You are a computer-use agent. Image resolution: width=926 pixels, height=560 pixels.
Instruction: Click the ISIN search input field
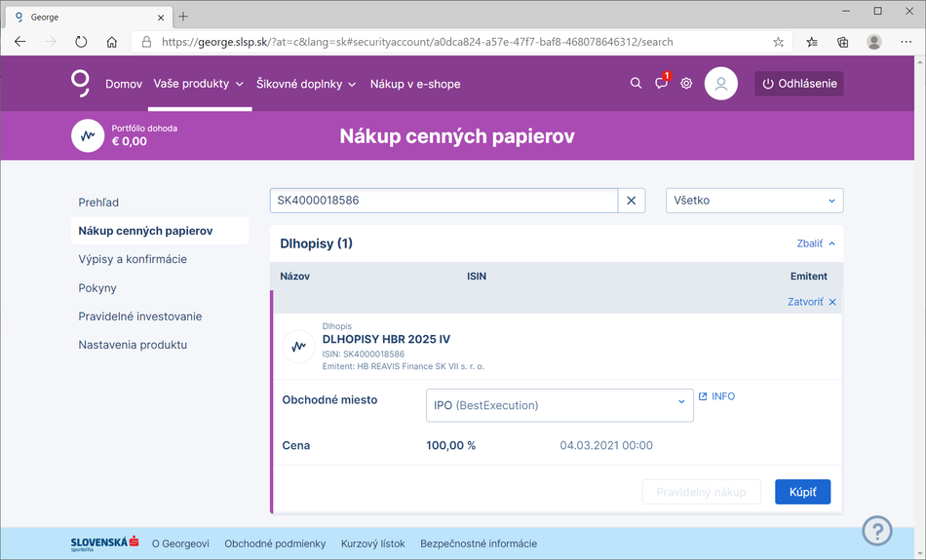coord(444,201)
